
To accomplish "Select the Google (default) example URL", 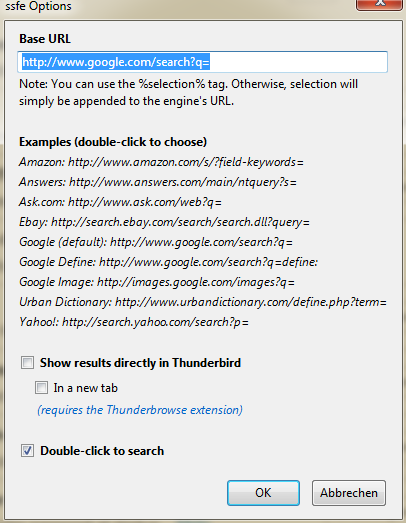I will [156, 242].
